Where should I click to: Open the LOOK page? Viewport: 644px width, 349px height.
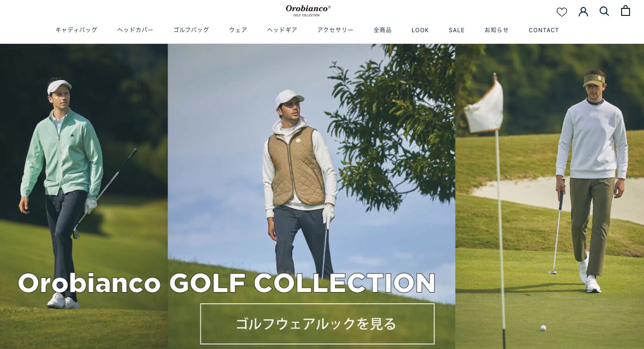pyautogui.click(x=420, y=30)
